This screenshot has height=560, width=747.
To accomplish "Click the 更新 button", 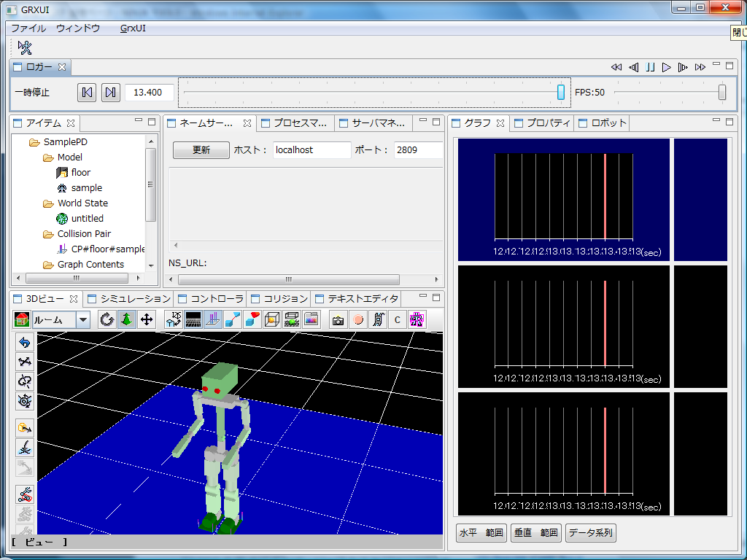I will tap(201, 150).
